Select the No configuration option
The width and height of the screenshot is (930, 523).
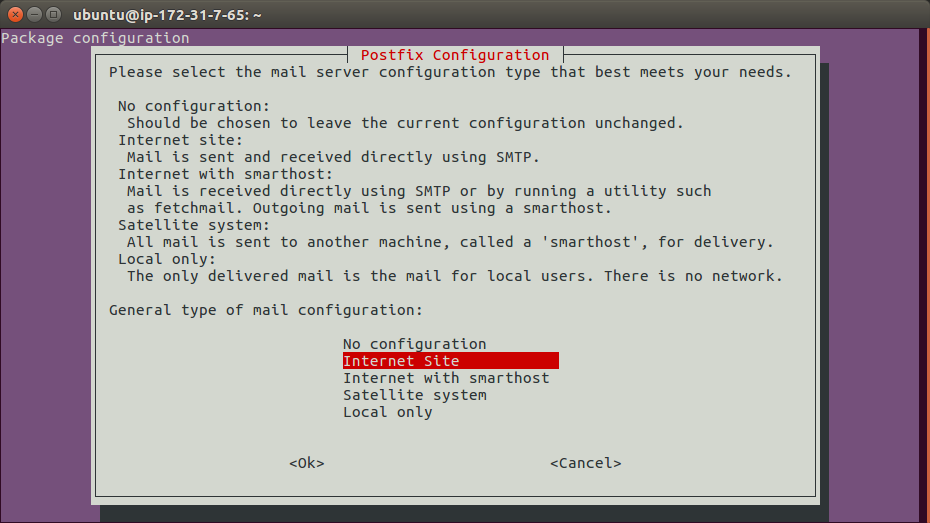[x=414, y=344]
